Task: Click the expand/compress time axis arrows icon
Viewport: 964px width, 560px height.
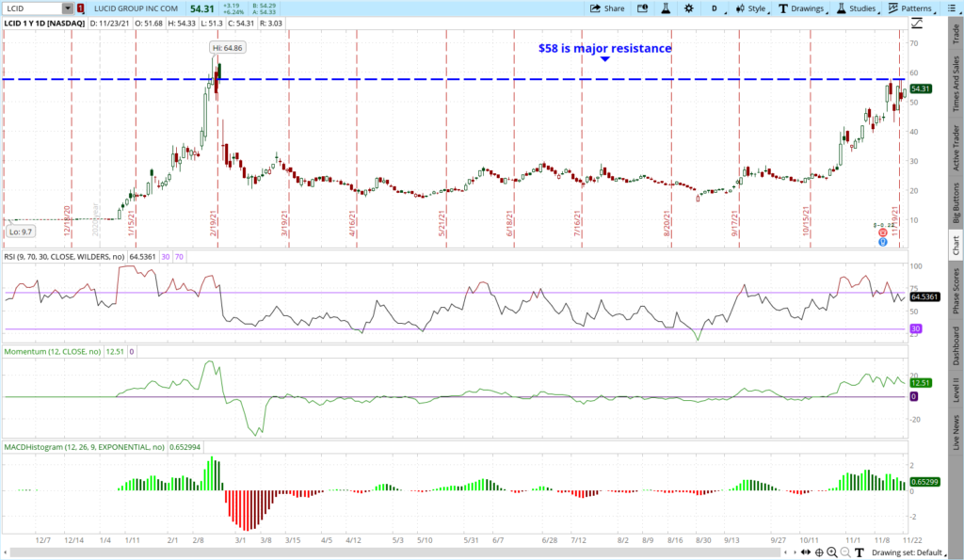Action: [x=806, y=552]
